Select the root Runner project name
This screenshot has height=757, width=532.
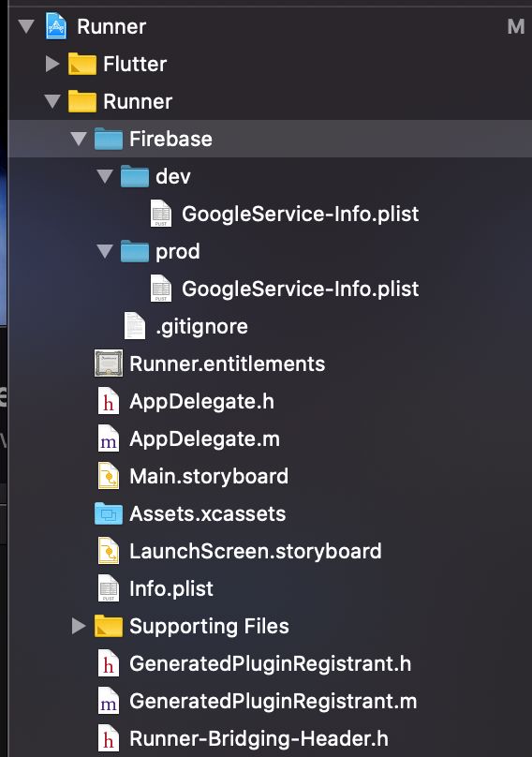(111, 26)
